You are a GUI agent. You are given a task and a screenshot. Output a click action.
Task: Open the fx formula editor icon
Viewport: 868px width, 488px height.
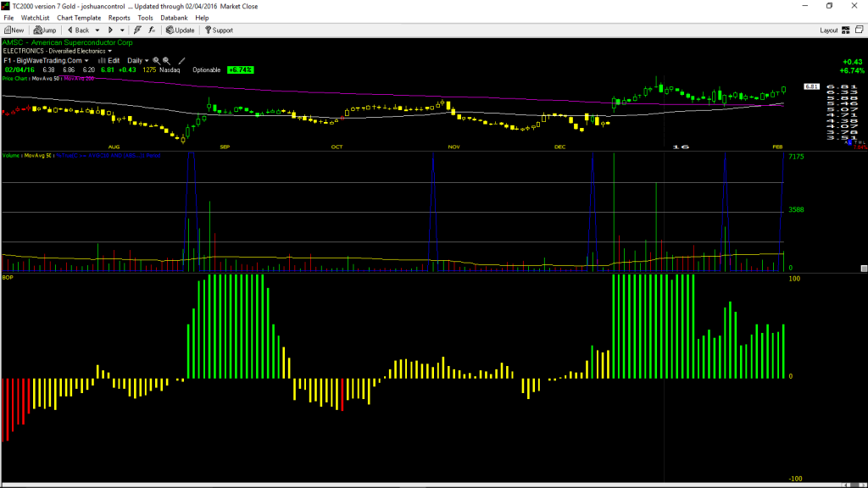[x=152, y=30]
